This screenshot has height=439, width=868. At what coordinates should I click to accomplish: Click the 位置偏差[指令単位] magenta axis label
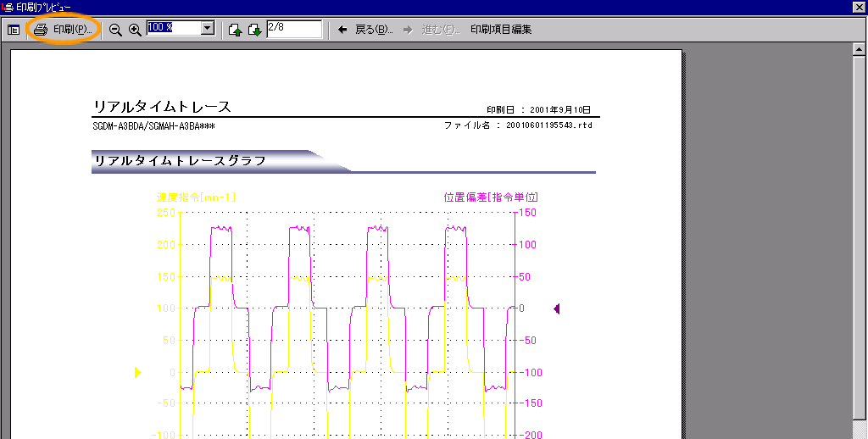click(490, 197)
